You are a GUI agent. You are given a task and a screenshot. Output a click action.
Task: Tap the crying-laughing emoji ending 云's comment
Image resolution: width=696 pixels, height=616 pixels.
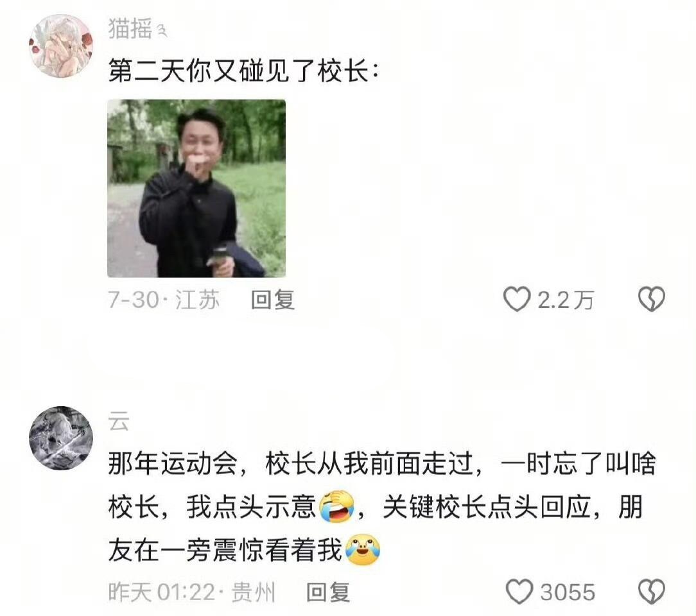(x=362, y=549)
